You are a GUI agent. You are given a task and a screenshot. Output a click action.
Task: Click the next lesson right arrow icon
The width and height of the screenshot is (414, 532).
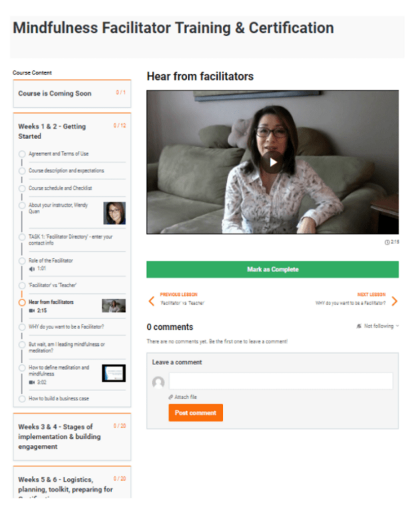pos(394,301)
